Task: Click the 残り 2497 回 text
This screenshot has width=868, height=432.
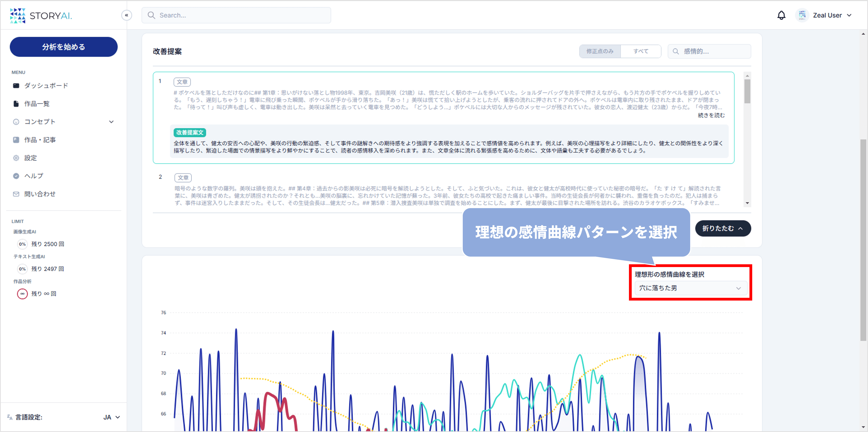Action: click(47, 269)
